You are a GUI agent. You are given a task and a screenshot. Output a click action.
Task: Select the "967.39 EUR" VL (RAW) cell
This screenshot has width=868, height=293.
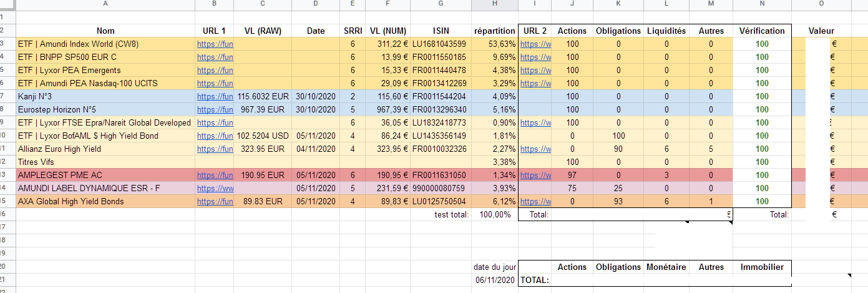(262, 110)
